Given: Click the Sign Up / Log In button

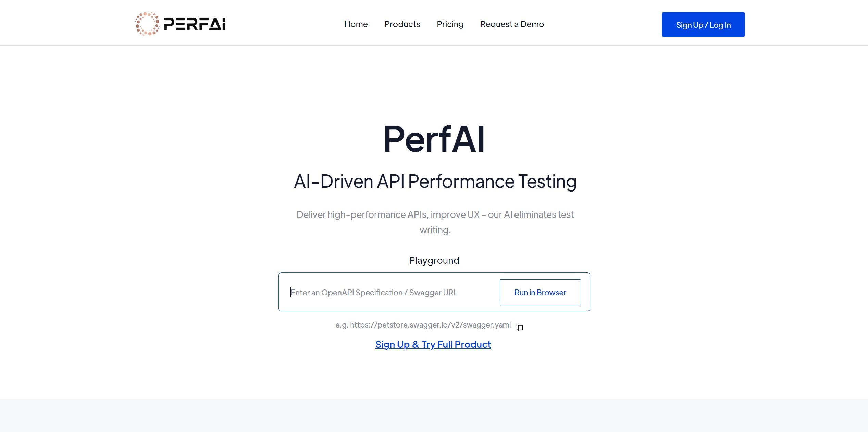Looking at the screenshot, I should pos(703,24).
